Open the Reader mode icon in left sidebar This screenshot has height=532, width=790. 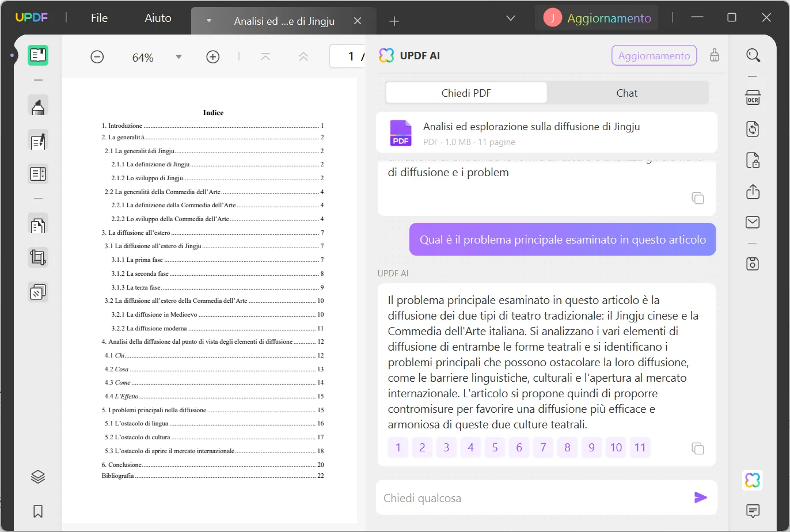click(38, 55)
